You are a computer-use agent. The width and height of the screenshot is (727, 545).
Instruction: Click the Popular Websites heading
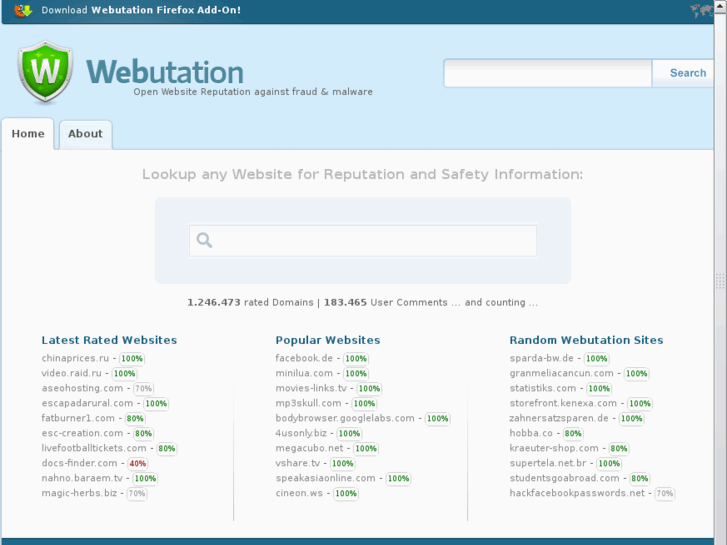(x=328, y=340)
